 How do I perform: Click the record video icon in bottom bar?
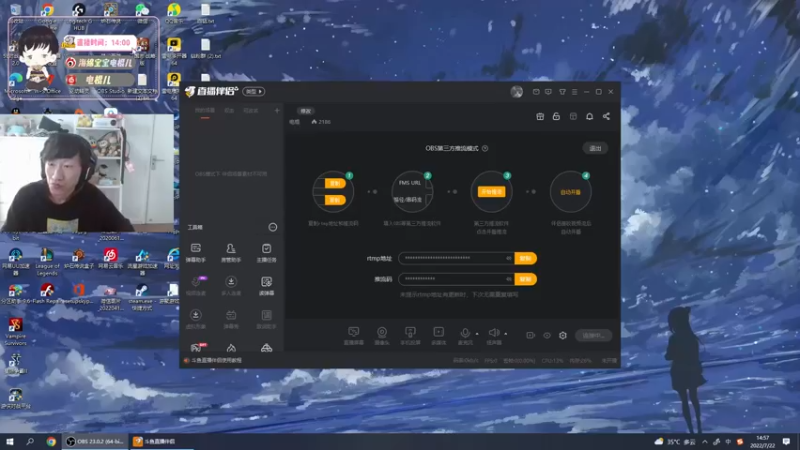531,335
